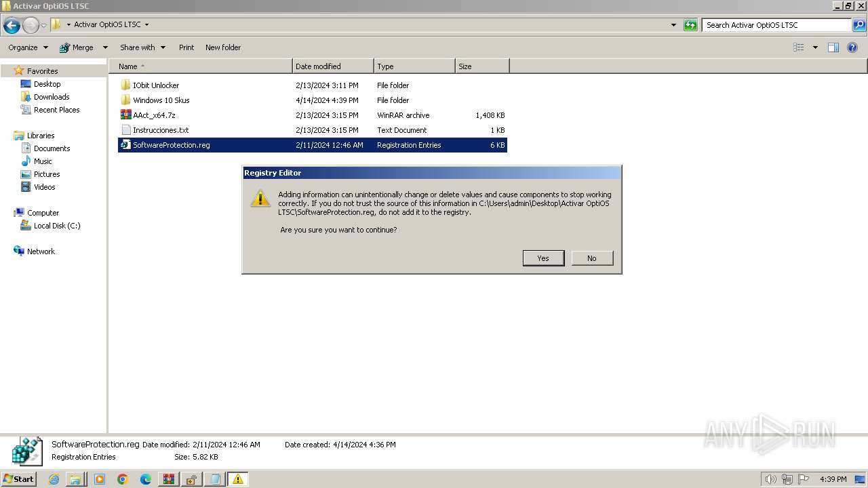The image size is (868, 488).
Task: Open the address bar previous locations dropdown
Action: coord(673,25)
